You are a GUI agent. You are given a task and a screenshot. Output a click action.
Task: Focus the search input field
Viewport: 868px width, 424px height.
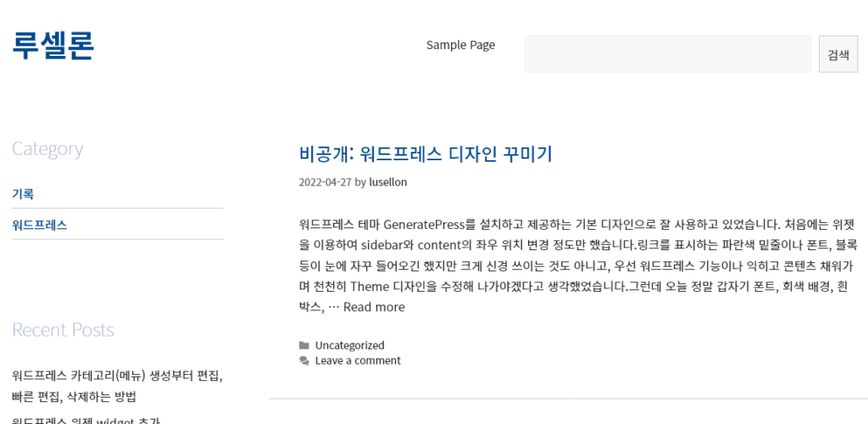(668, 54)
